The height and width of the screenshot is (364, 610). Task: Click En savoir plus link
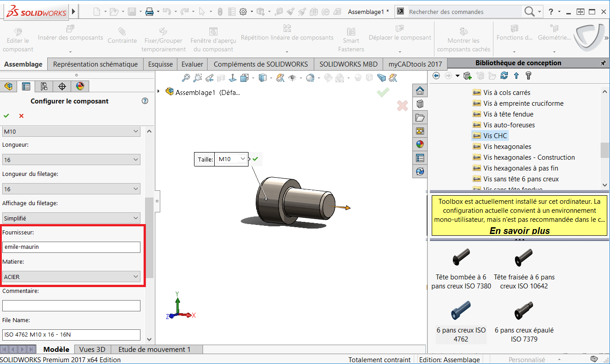tap(520, 231)
